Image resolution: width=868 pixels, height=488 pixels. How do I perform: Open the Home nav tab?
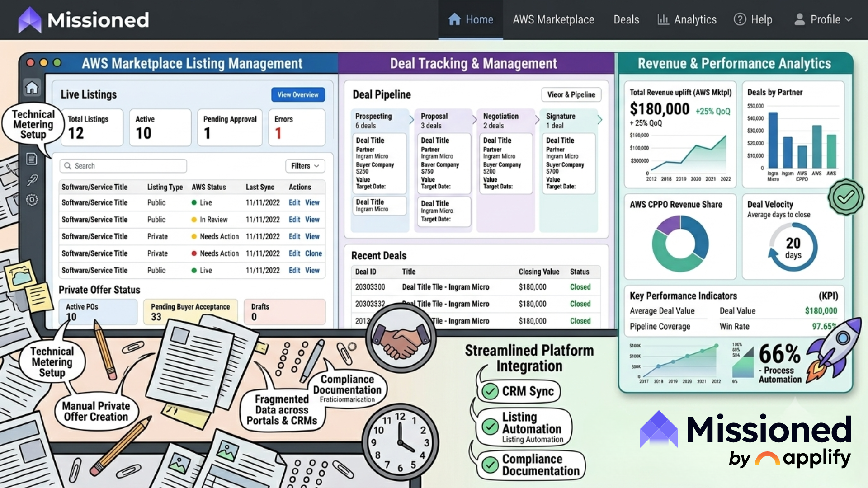pyautogui.click(x=470, y=19)
